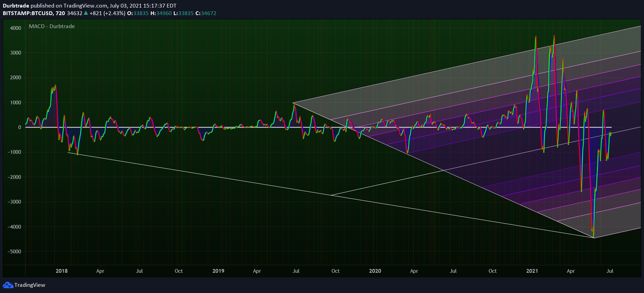
Task: Click the Apr label after 2020
Action: pos(414,271)
